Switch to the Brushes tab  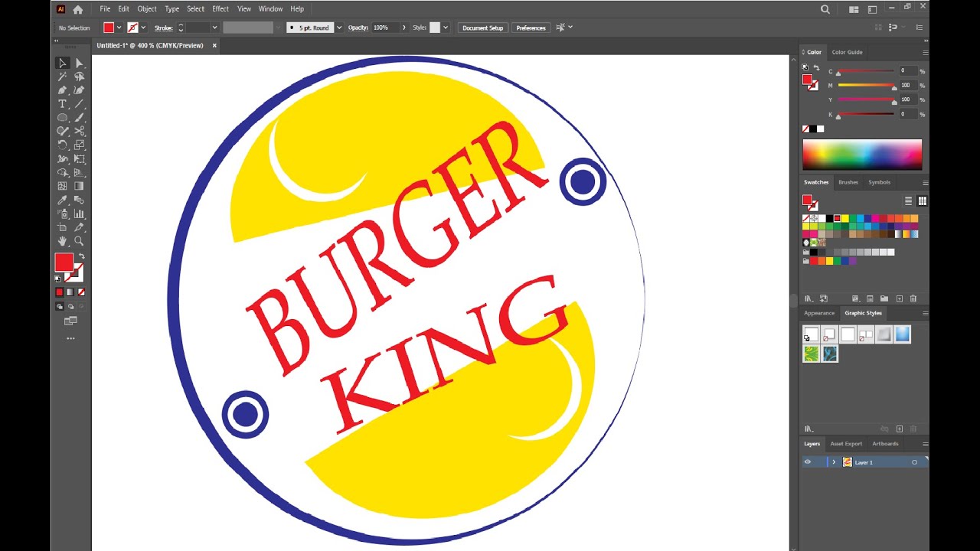(848, 182)
